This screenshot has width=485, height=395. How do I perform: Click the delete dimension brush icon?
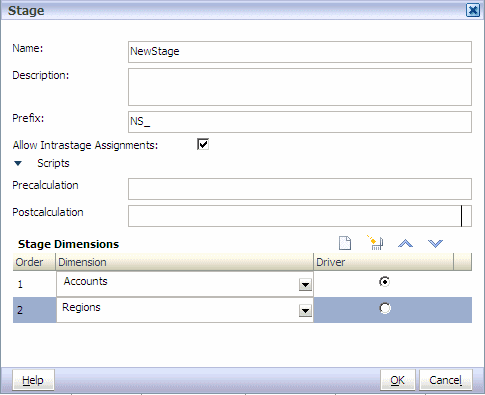[x=375, y=243]
